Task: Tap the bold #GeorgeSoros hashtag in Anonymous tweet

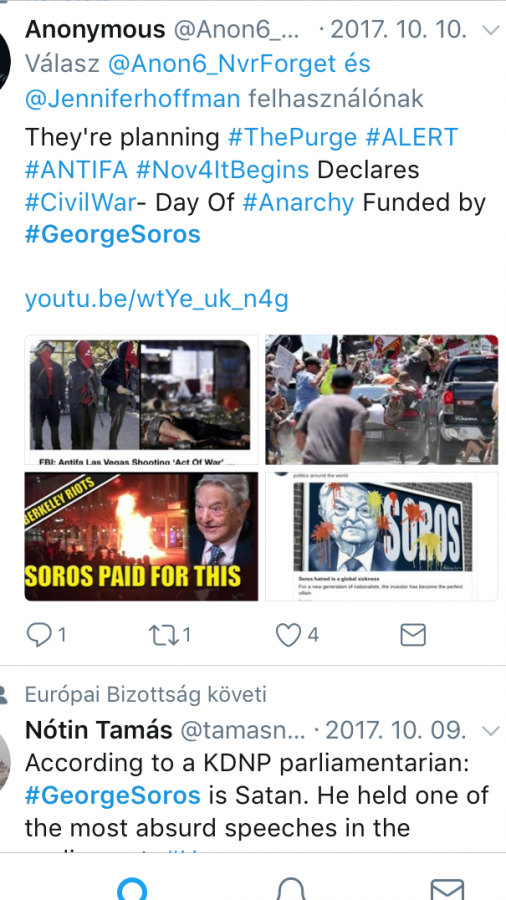Action: pyautogui.click(x=112, y=235)
